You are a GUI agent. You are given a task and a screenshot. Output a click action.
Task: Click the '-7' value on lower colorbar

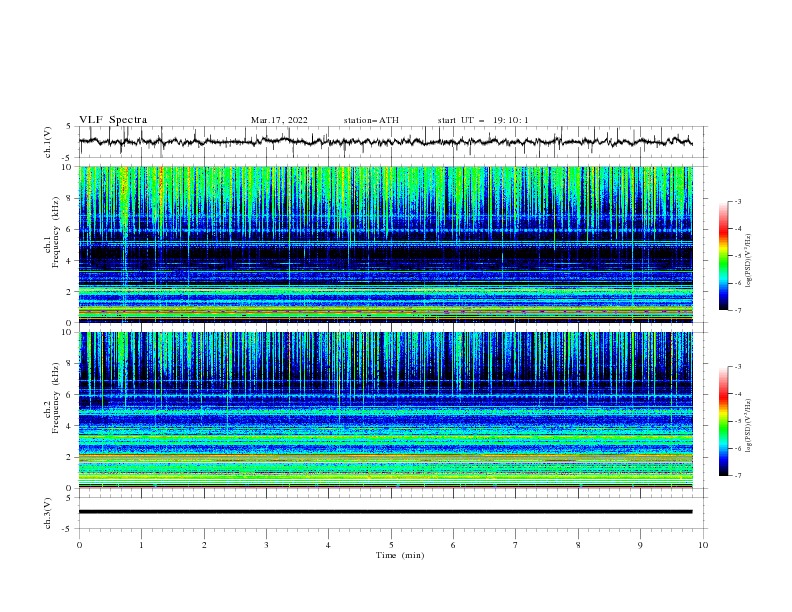tap(737, 476)
